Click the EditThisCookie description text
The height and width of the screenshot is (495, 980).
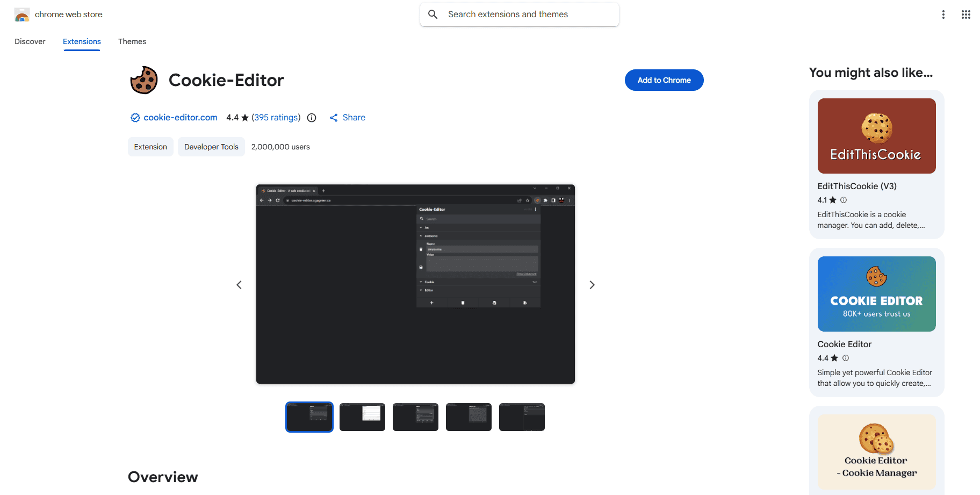coord(871,220)
